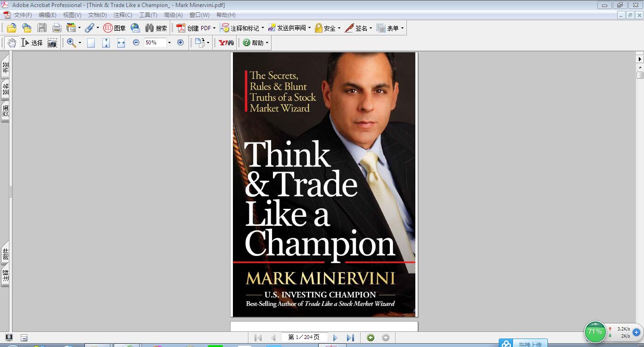Image resolution: width=644 pixels, height=347 pixels.
Task: Open the 视图(V) menu
Action: pyautogui.click(x=72, y=15)
